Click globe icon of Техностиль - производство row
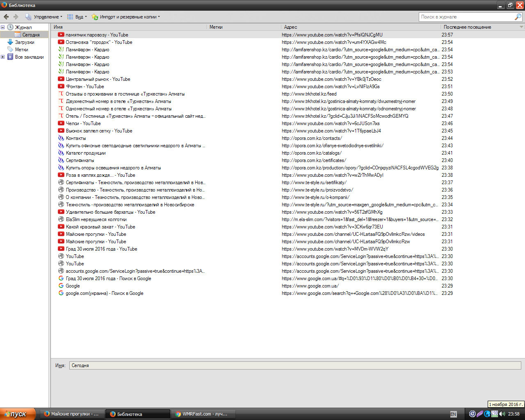This screenshot has width=525, height=420. coord(61,205)
